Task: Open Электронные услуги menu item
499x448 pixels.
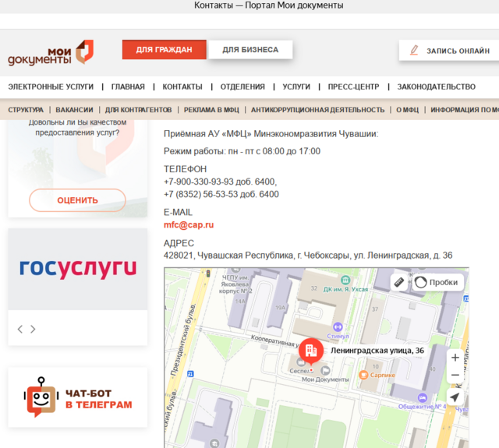Action: click(x=51, y=86)
